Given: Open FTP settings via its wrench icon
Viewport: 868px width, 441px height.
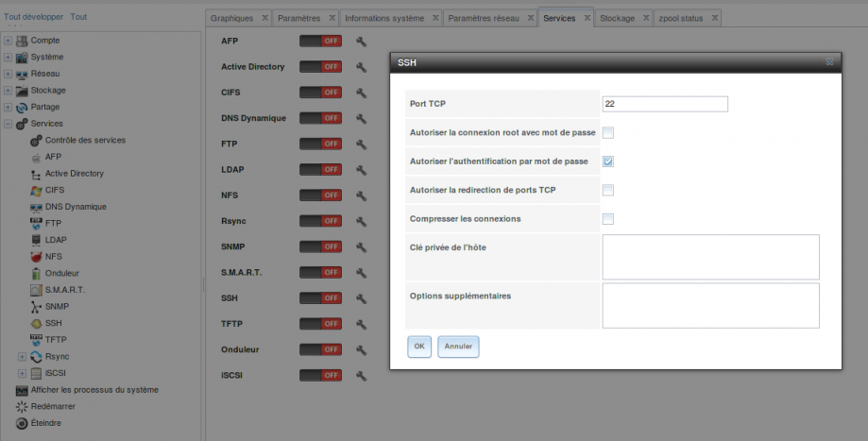Looking at the screenshot, I should [361, 144].
